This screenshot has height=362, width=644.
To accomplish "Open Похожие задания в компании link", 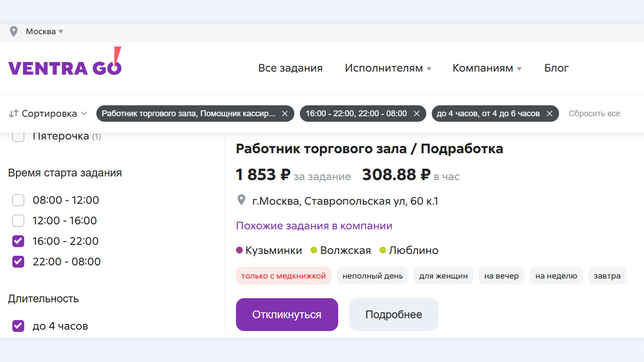I will 314,226.
